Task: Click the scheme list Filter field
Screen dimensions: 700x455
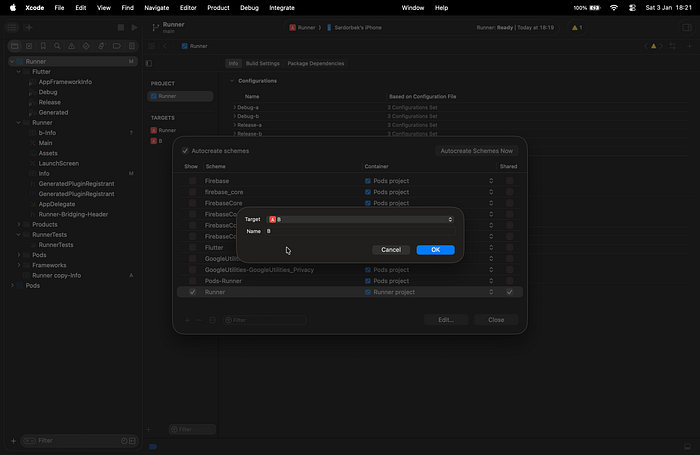Action: (x=265, y=320)
